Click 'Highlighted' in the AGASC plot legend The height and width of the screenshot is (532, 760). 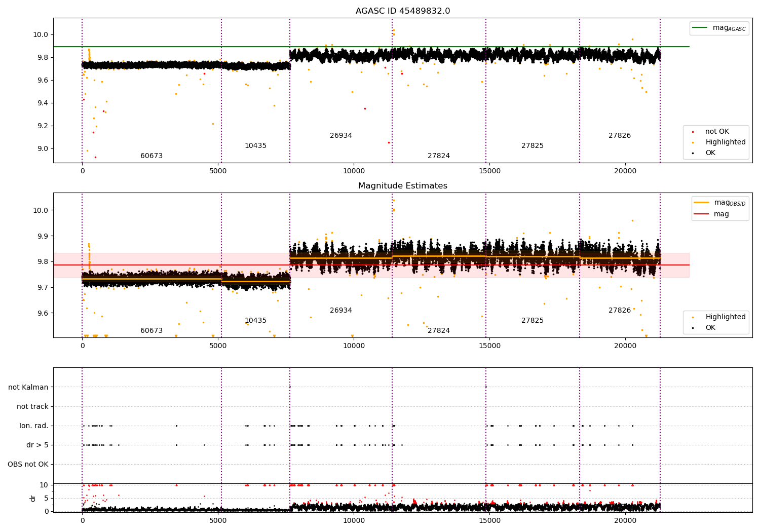(726, 142)
